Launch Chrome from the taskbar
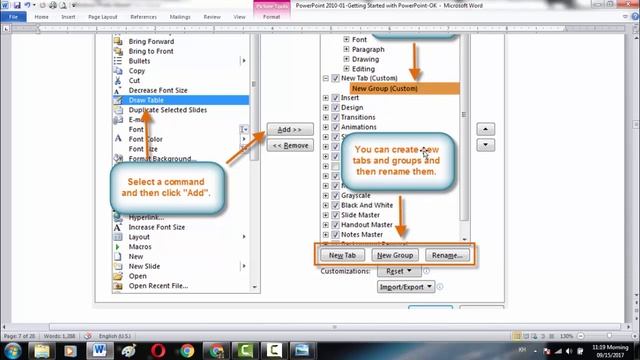The height and width of the screenshot is (360, 640). (187, 351)
